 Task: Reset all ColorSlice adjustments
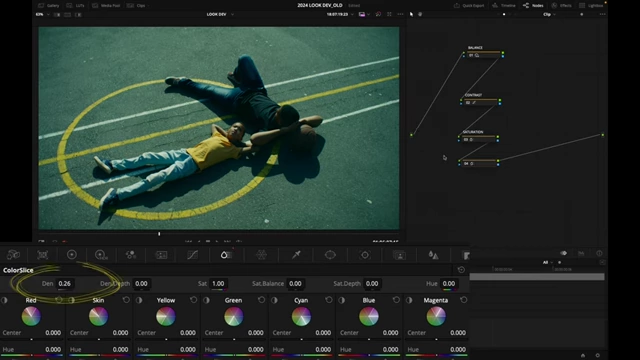click(x=461, y=270)
